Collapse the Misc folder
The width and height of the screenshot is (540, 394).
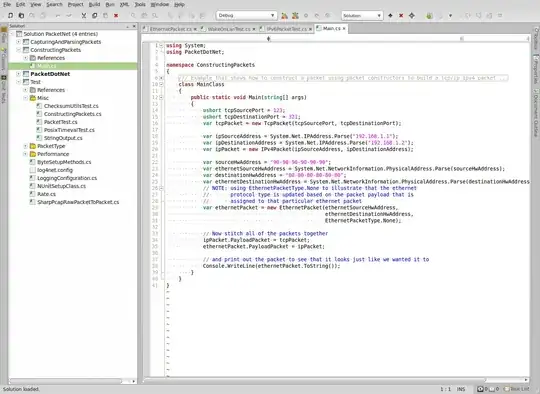click(25, 98)
